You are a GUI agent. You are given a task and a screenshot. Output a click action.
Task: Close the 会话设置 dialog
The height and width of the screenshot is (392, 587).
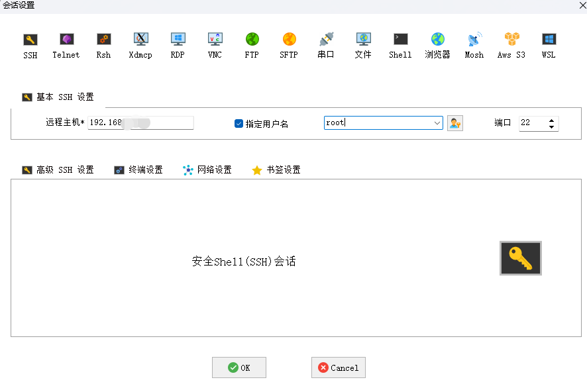(582, 5)
